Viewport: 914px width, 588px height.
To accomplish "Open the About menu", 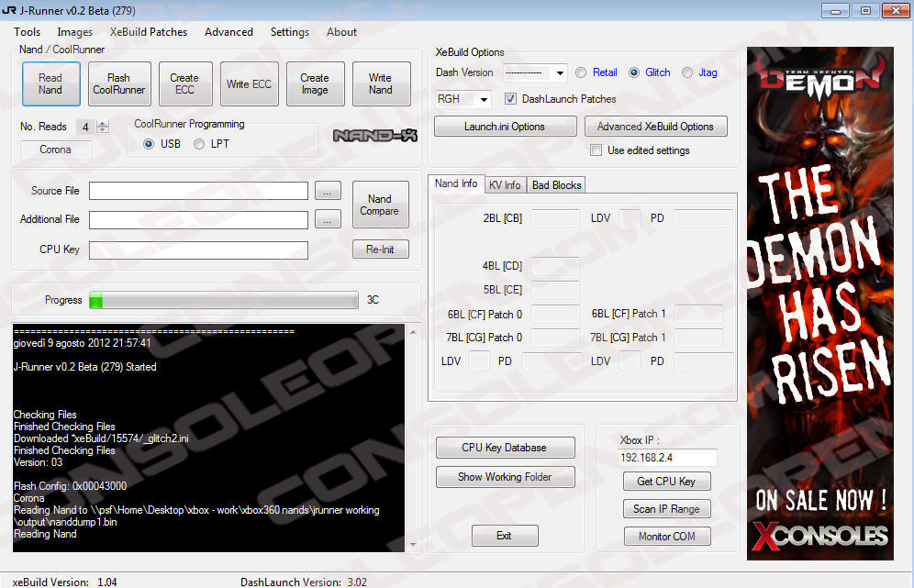I will point(341,32).
